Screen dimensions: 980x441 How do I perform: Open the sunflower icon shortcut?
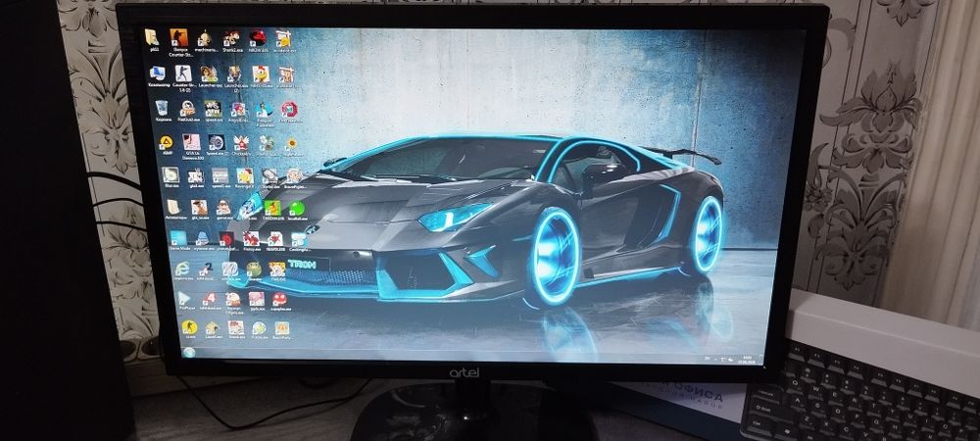(292, 143)
